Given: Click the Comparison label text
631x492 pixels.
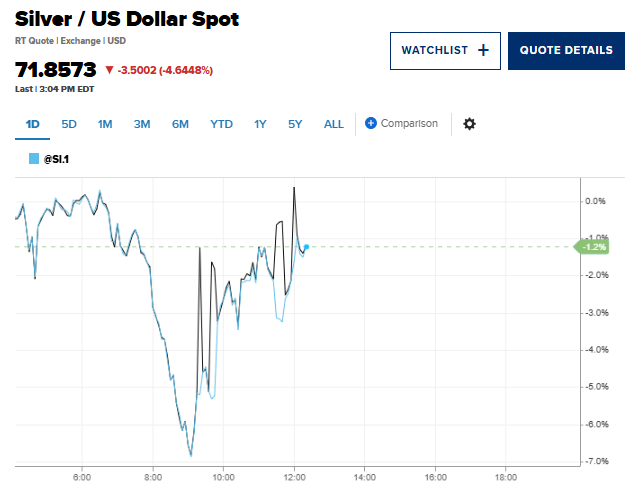Looking at the screenshot, I should [x=409, y=124].
